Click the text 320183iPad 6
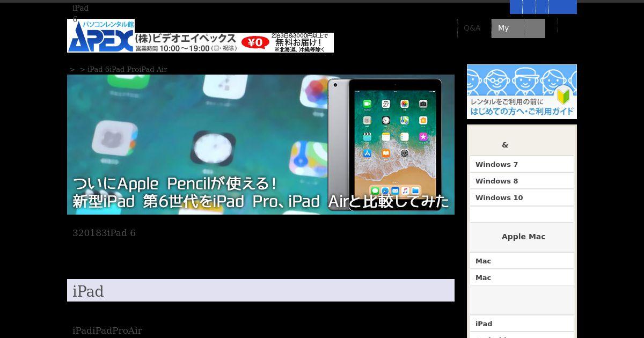Screen dimensions: 644x338 (104, 233)
